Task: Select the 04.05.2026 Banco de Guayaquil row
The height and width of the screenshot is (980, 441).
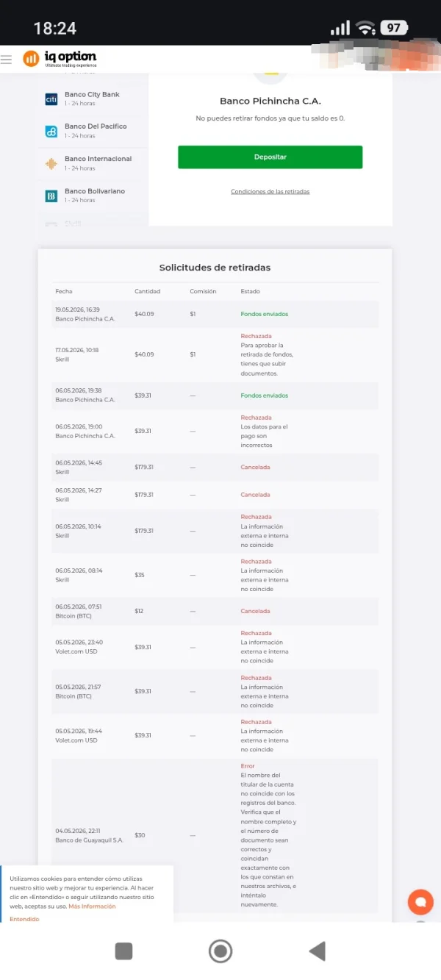Action: [215, 835]
